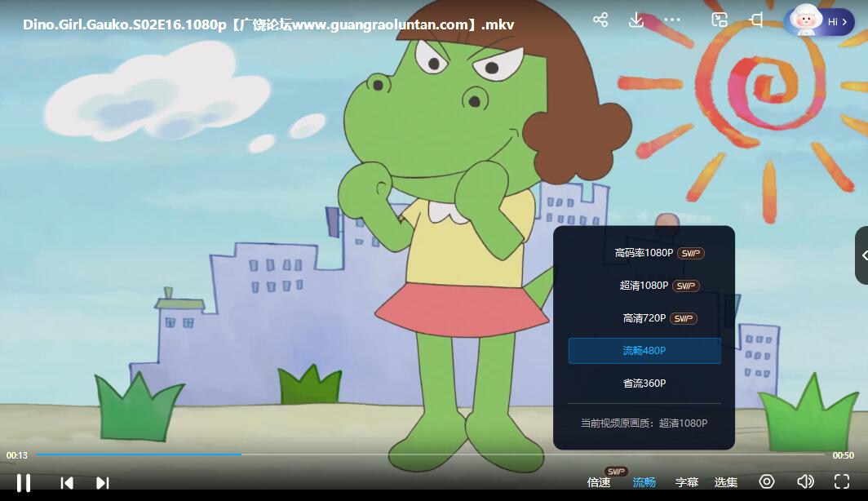The width and height of the screenshot is (868, 501).
Task: Click the SVIP badge beside 高清720P
Action: 684,319
